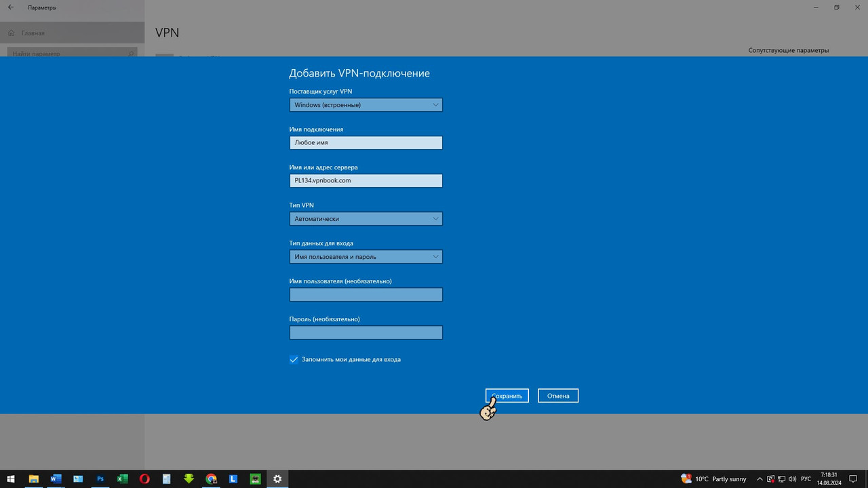Viewport: 868px width, 488px height.
Task: Uncheck Запомнить мои данные для входа
Action: click(294, 359)
